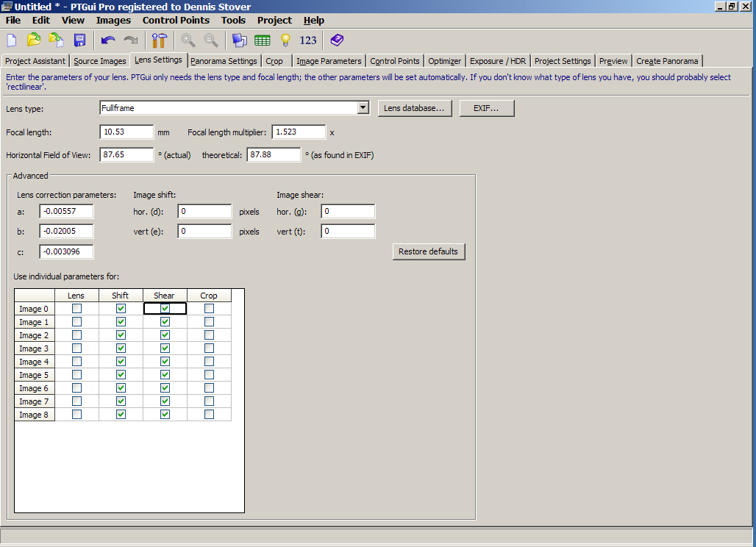756x547 pixels.
Task: Select the Image 1 row header
Action: [35, 322]
